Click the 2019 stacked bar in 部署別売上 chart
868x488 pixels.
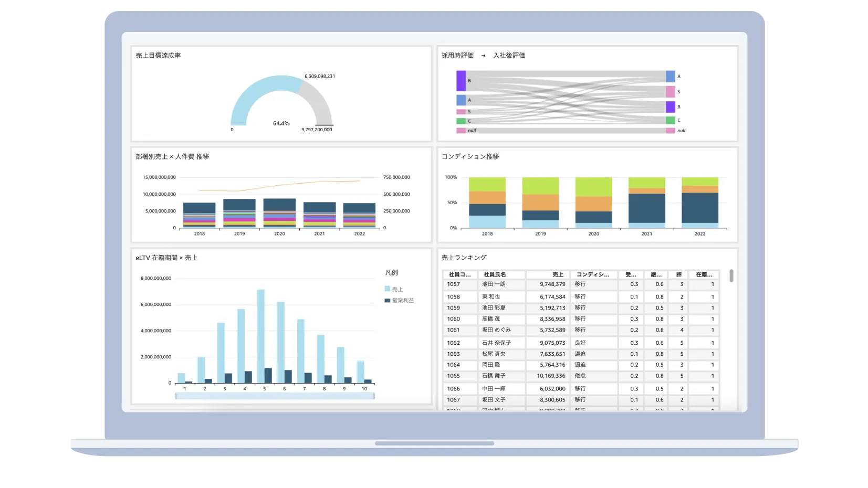(239, 213)
